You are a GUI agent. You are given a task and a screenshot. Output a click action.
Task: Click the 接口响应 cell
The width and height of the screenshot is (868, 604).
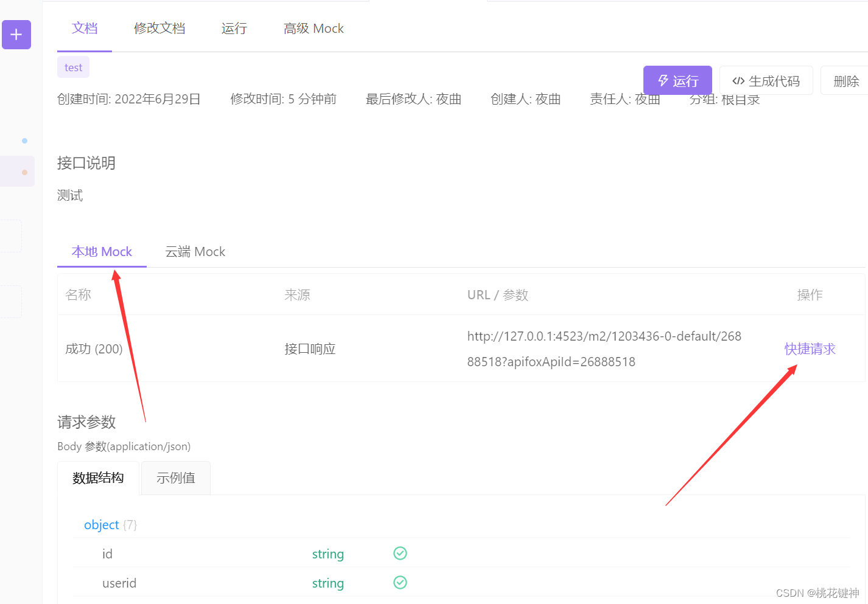(x=310, y=349)
